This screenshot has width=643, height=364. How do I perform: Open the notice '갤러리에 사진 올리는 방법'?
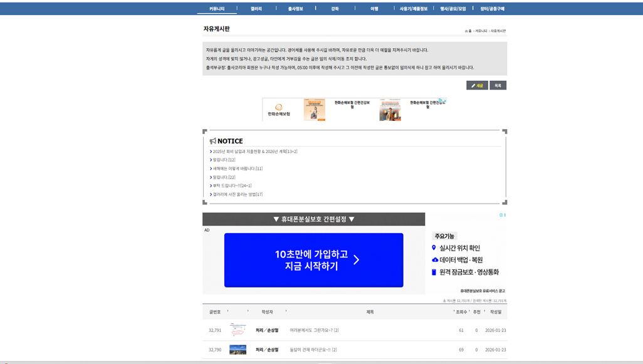[237, 194]
